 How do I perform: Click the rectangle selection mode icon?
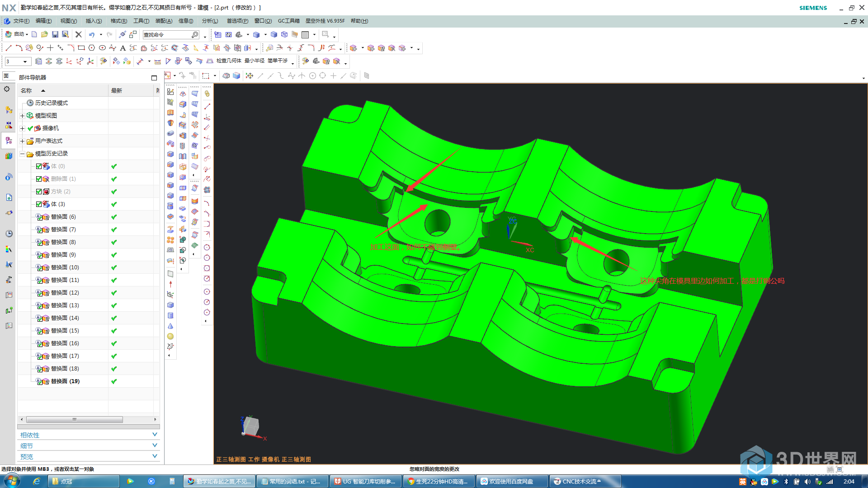[x=206, y=76]
